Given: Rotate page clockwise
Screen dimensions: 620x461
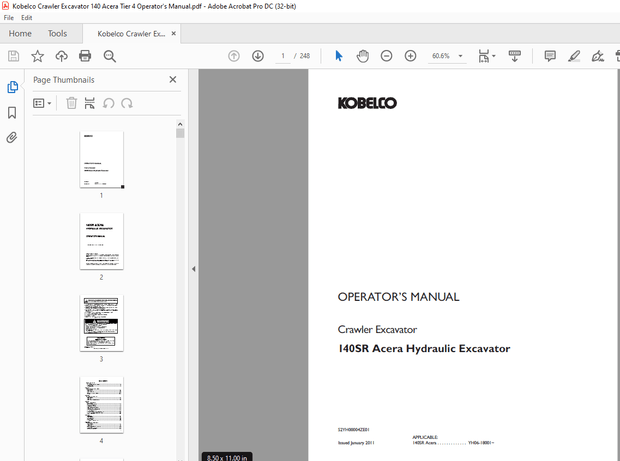Looking at the screenshot, I should point(127,103).
